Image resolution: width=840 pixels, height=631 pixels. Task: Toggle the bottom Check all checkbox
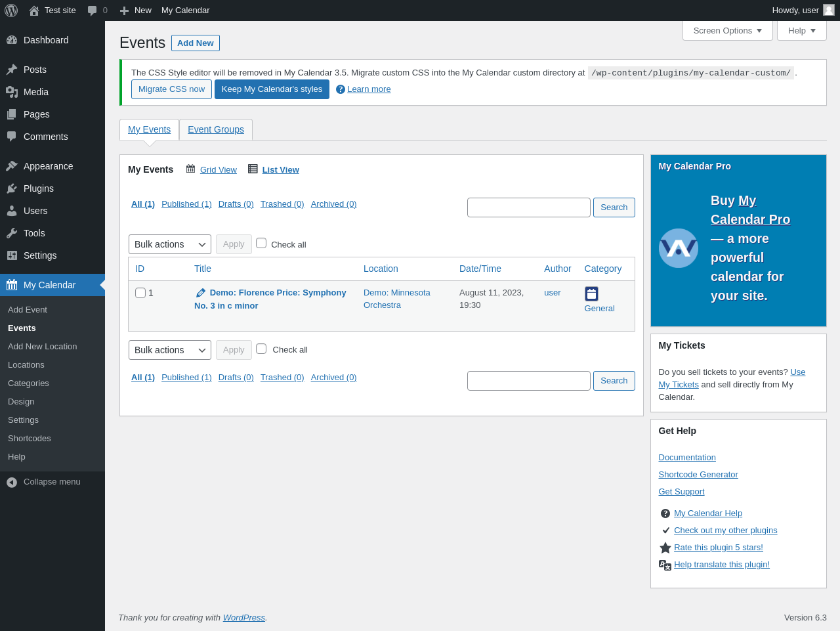(261, 349)
